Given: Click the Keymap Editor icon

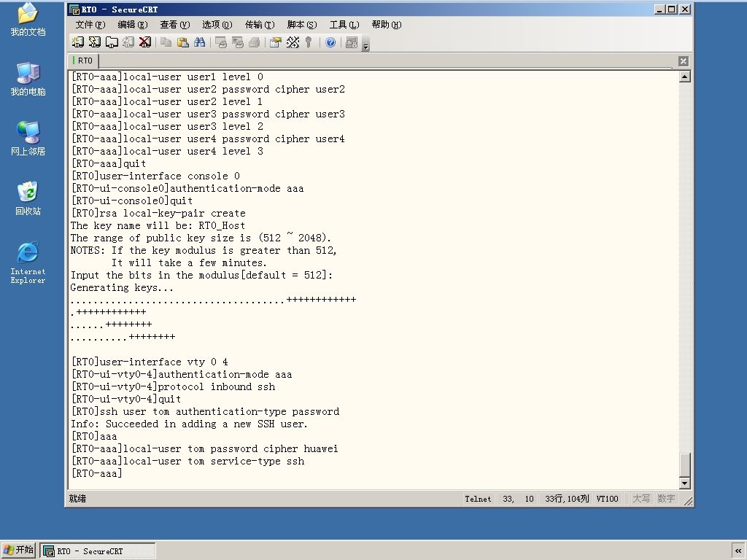Looking at the screenshot, I should point(293,42).
